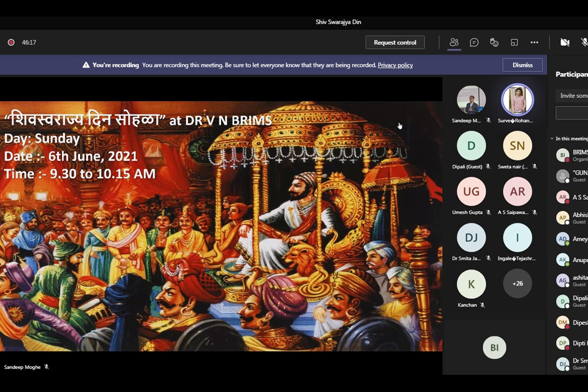Screen dimensions: 588x392
Task: Click "Date :- 6th June, 2021" slide text
Action: 71,156
